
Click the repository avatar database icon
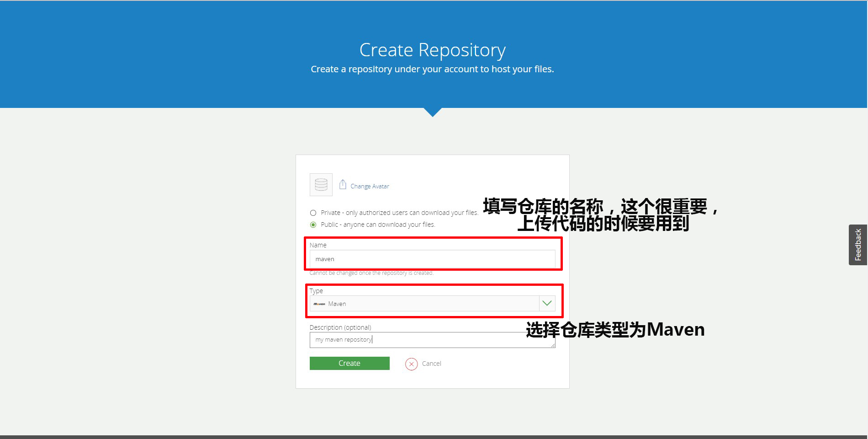pyautogui.click(x=321, y=185)
